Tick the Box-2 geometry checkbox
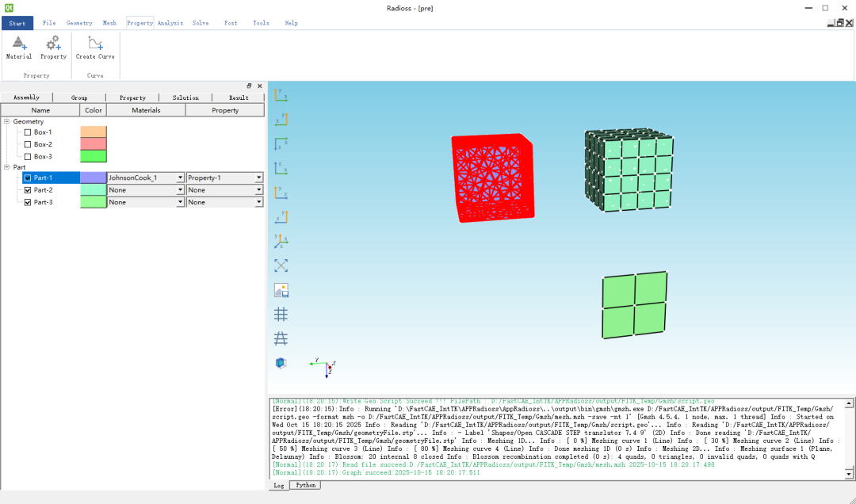This screenshot has height=504, width=856. tap(28, 144)
